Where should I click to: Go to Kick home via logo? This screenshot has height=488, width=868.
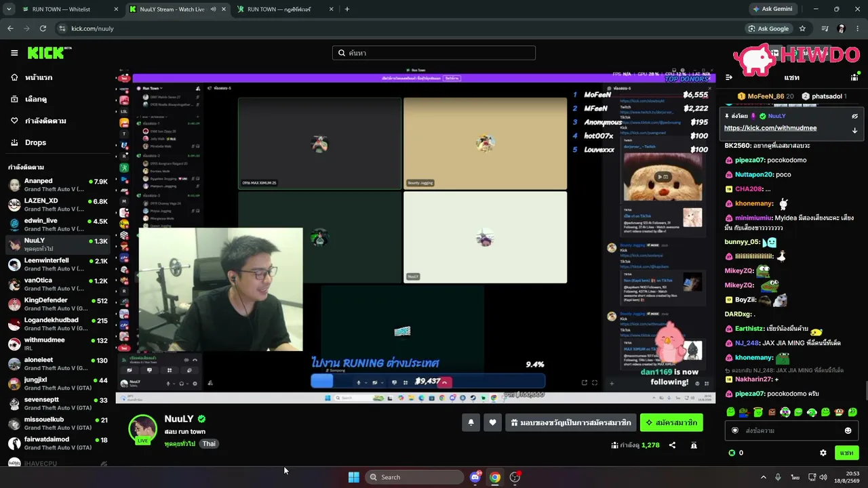(49, 53)
